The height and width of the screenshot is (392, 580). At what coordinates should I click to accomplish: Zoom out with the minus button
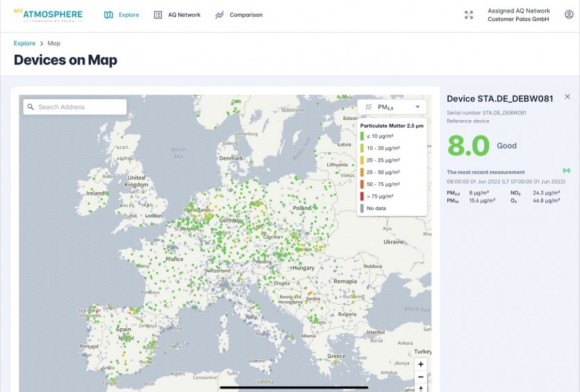tap(420, 377)
